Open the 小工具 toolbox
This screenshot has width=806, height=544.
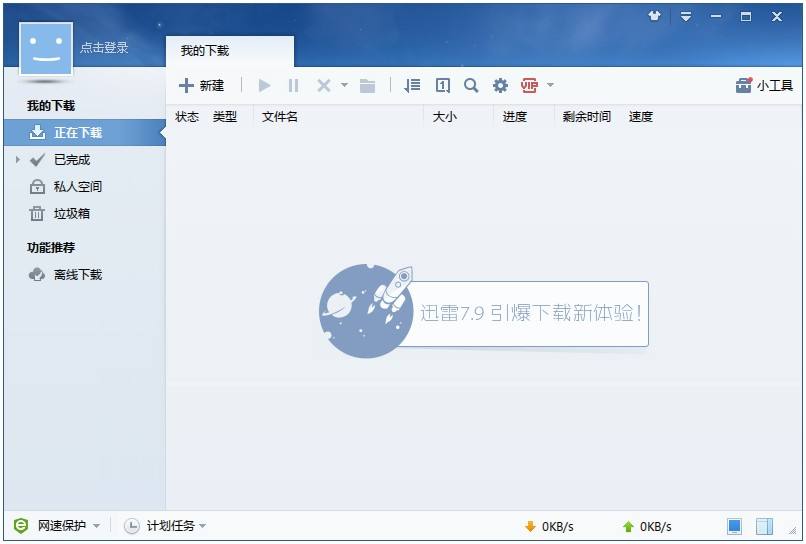point(764,85)
